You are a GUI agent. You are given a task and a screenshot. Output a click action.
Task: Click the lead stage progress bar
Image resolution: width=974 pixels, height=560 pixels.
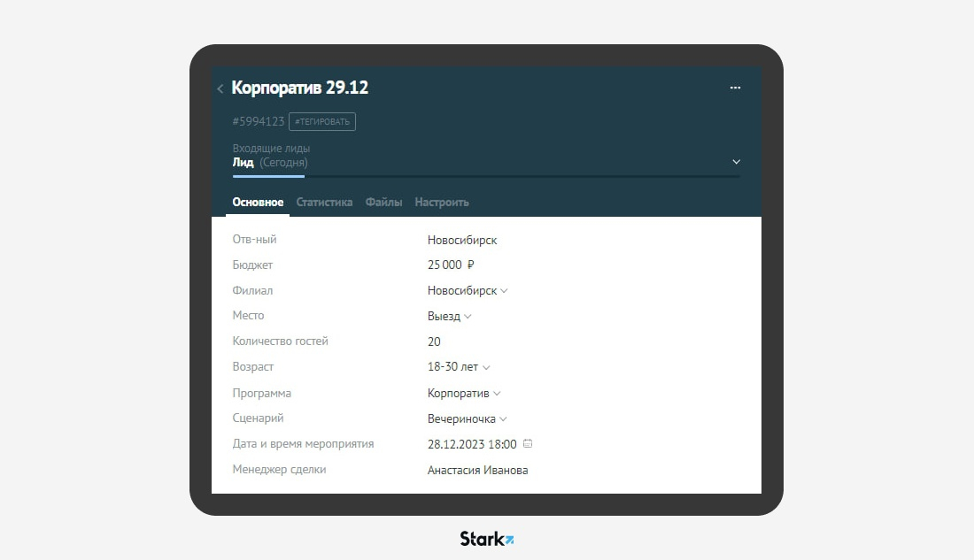click(x=486, y=176)
